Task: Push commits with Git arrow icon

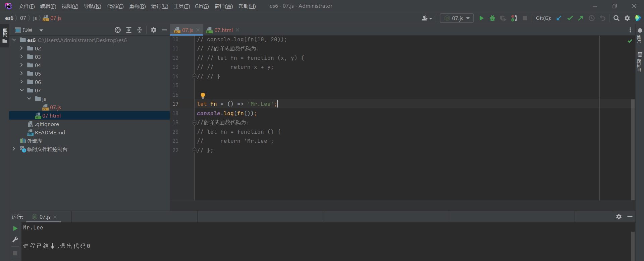Action: point(581,18)
